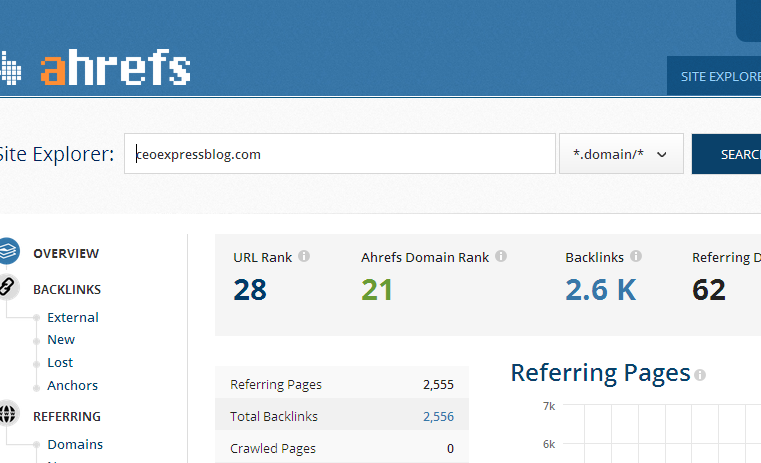The width and height of the screenshot is (761, 463).
Task: Click info icon beside Referring Pages chart title
Action: tap(700, 375)
